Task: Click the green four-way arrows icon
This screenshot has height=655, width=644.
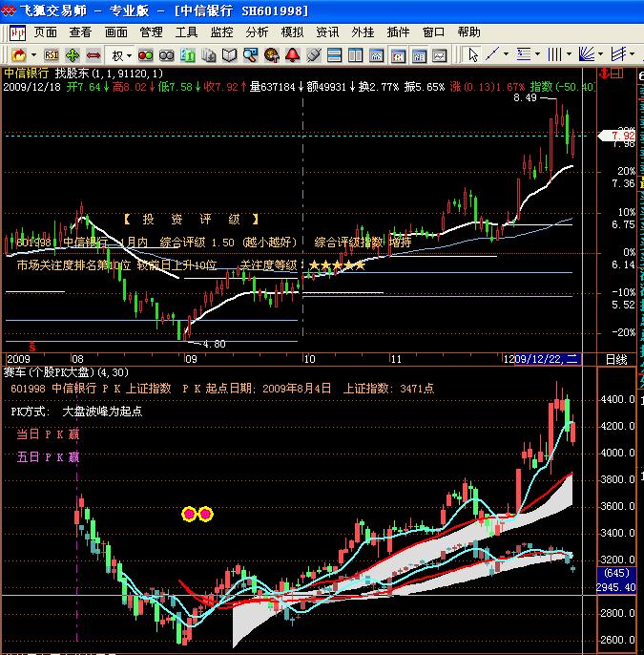Action: [73, 55]
